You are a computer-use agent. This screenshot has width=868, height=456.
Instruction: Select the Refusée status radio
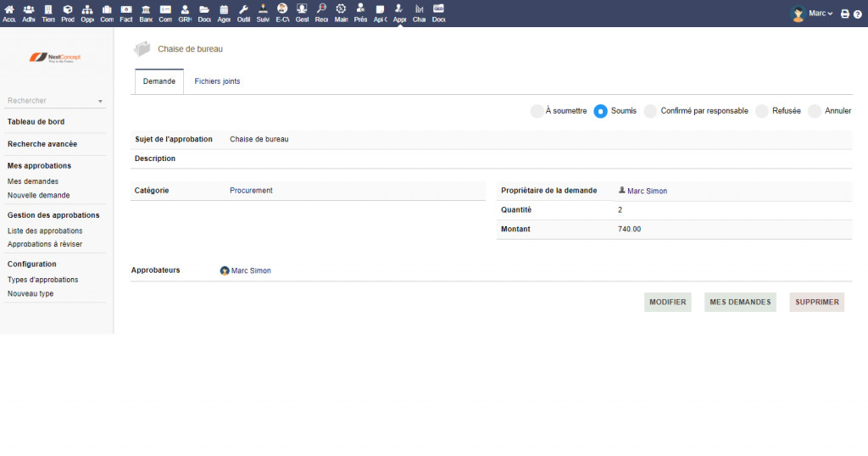tap(762, 111)
